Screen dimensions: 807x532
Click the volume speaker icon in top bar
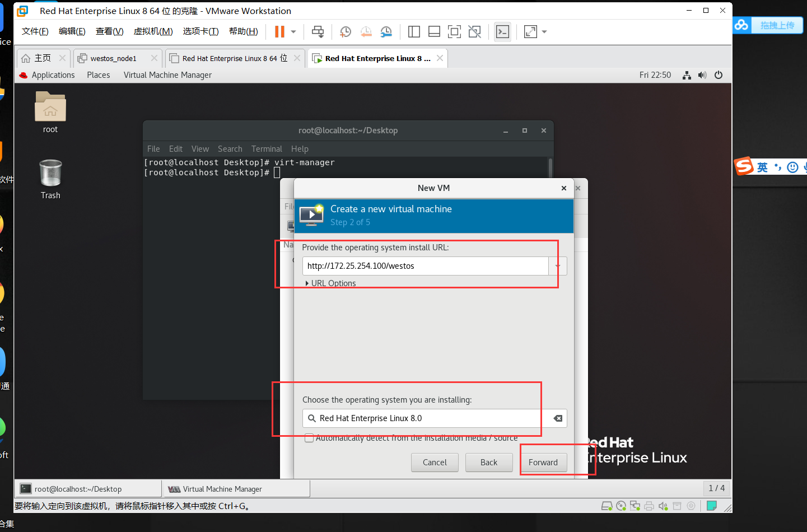(x=702, y=75)
